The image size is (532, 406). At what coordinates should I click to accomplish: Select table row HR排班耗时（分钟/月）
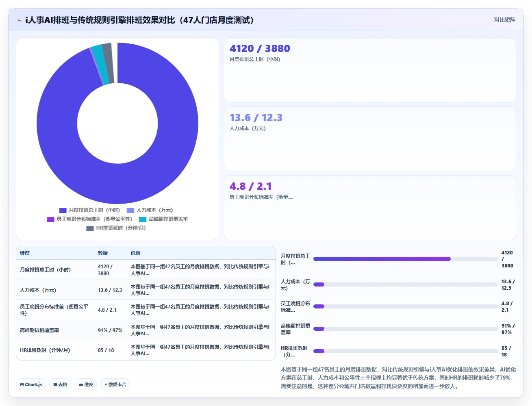(x=146, y=350)
